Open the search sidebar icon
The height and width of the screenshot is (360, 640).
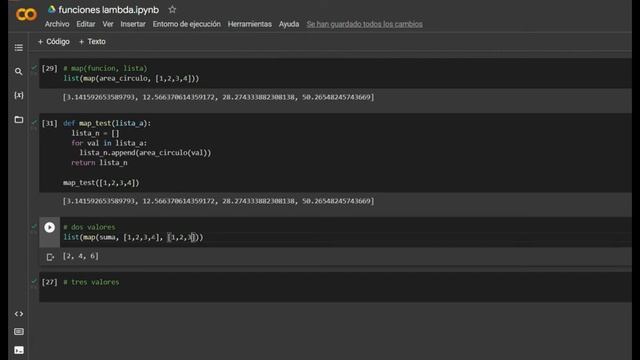click(x=19, y=71)
